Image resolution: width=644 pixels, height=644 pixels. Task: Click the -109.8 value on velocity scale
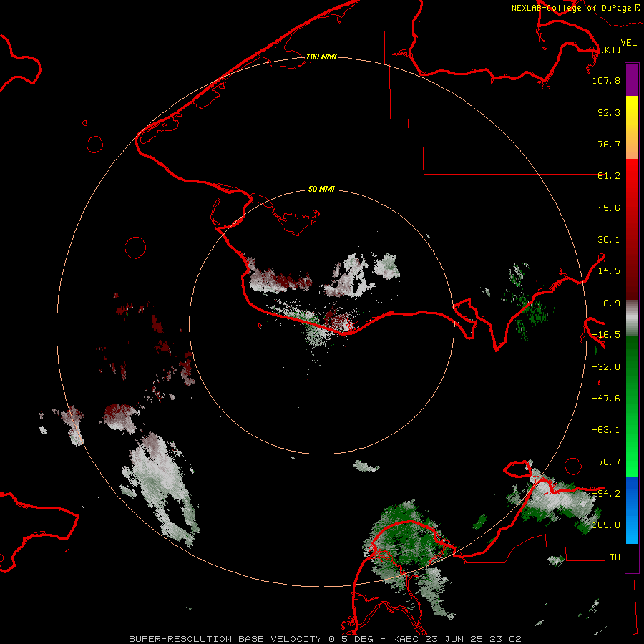point(603,525)
